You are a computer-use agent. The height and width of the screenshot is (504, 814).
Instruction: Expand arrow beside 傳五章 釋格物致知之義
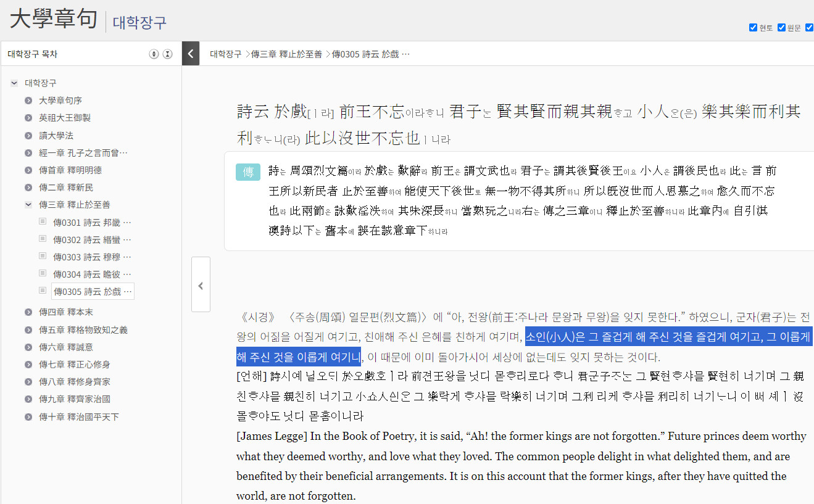point(28,330)
